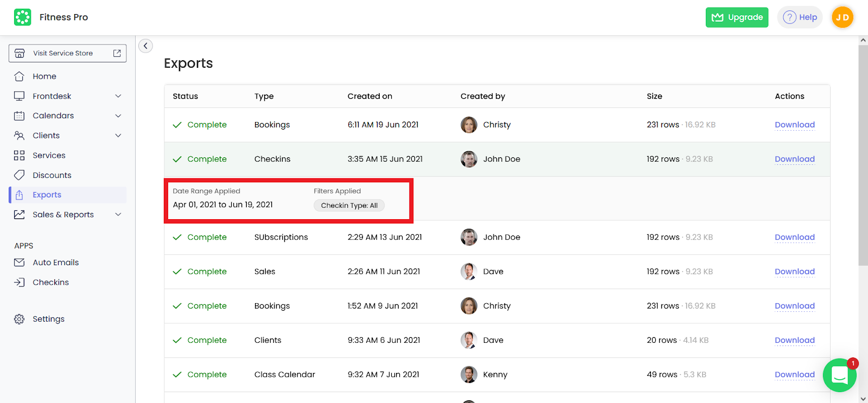This screenshot has width=868, height=403.
Task: Click the Created by column header
Action: (x=483, y=96)
